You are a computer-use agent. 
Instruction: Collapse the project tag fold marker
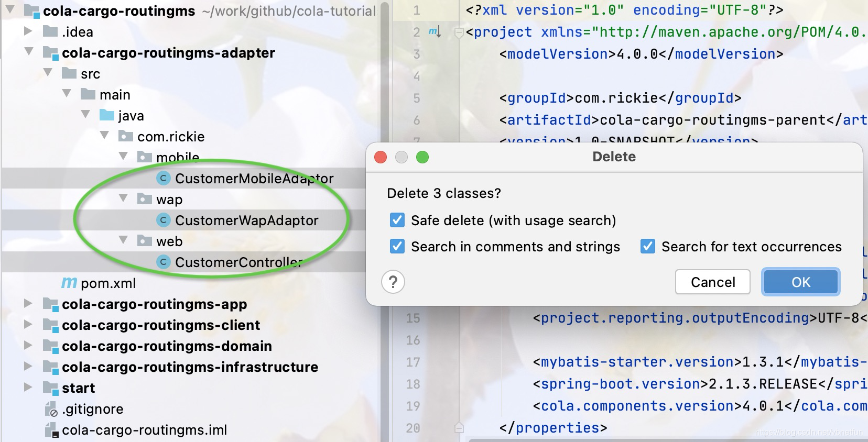(459, 33)
